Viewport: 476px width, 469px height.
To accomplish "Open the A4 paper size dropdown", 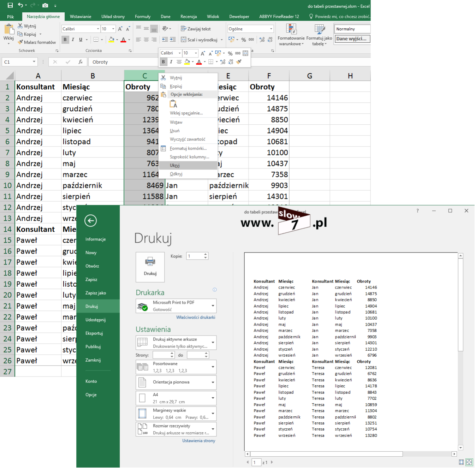I will (176, 398).
